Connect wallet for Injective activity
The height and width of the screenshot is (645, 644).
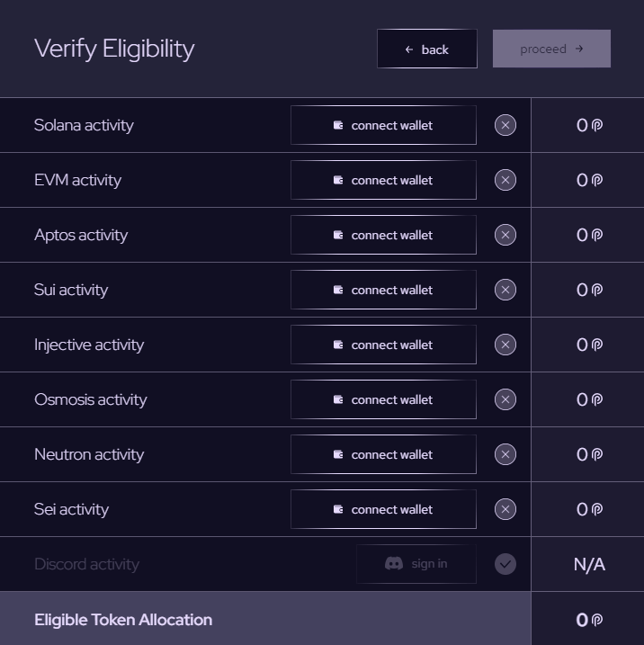tap(383, 345)
